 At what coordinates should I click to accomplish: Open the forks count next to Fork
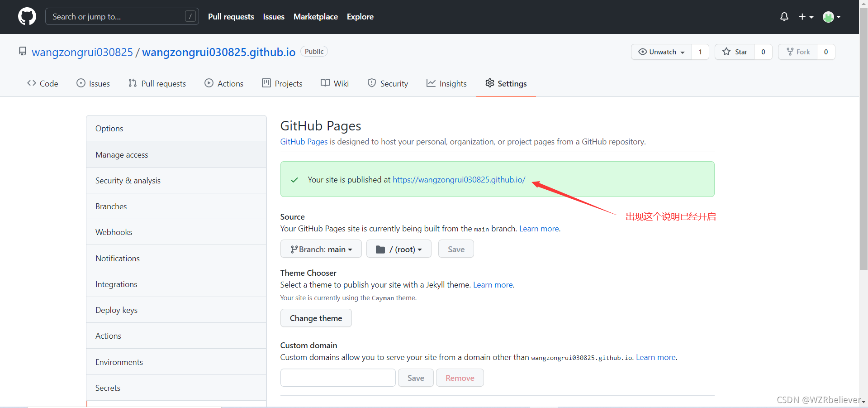click(826, 52)
